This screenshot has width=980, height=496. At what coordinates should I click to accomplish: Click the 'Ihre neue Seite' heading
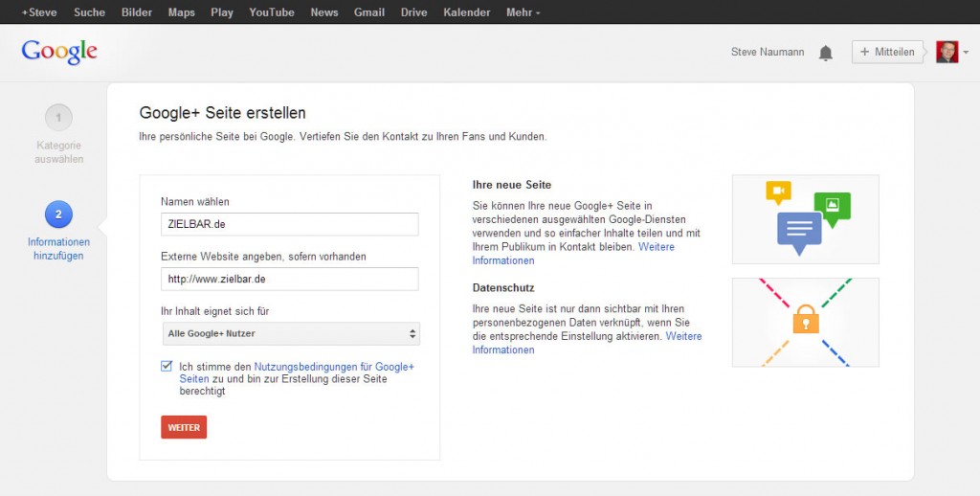click(512, 185)
